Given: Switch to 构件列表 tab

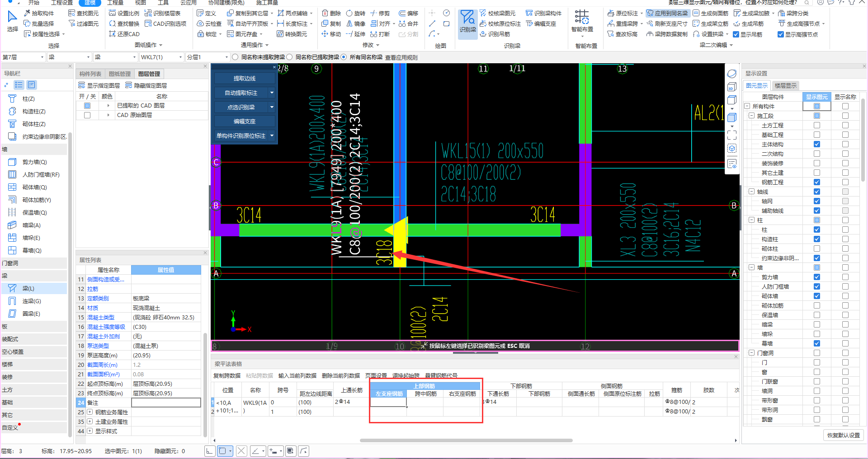Looking at the screenshot, I should [90, 74].
